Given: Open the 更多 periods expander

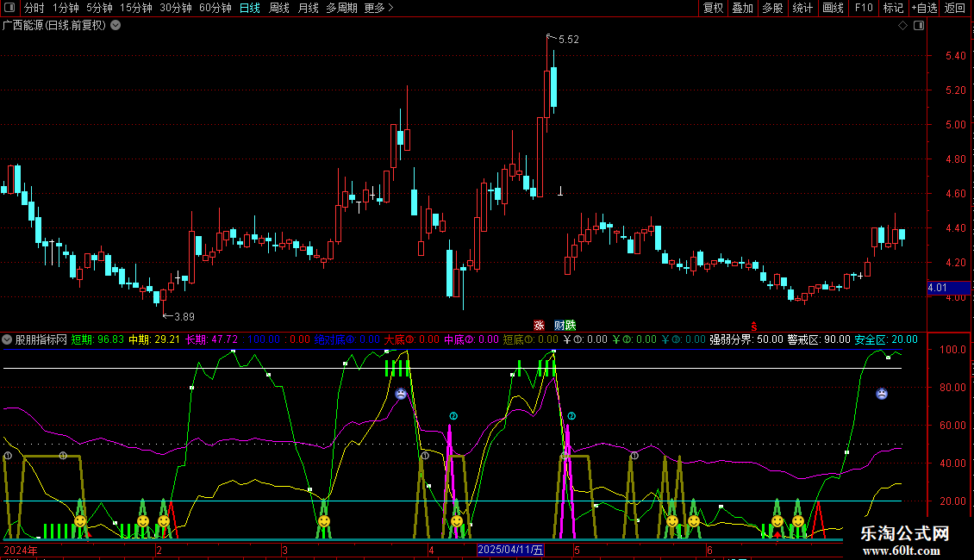Looking at the screenshot, I should click(378, 9).
